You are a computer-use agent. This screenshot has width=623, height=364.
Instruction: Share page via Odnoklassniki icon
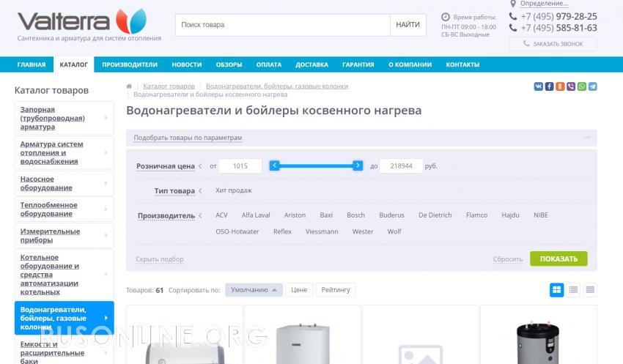pyautogui.click(x=560, y=86)
